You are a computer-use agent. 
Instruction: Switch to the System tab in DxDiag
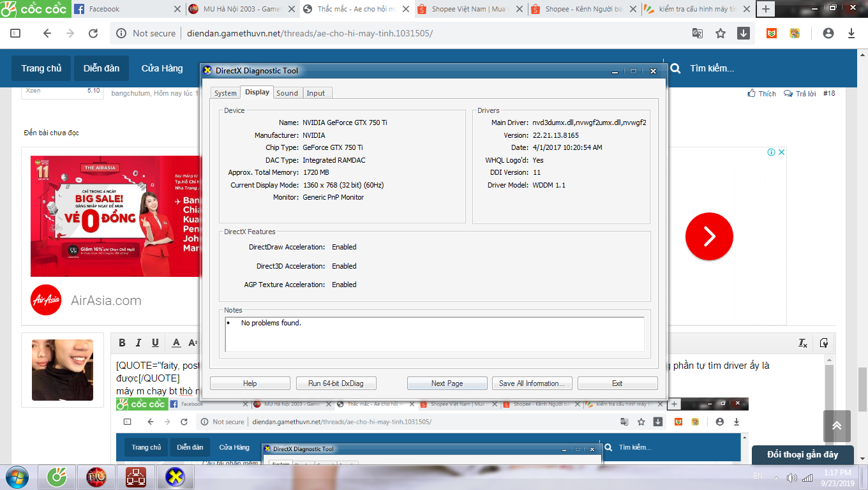click(225, 93)
